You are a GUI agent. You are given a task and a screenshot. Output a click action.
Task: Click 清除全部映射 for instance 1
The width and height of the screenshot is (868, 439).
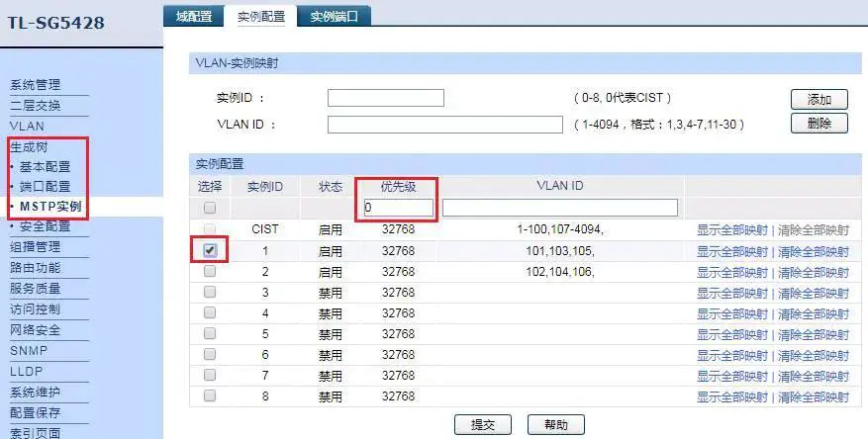(812, 252)
